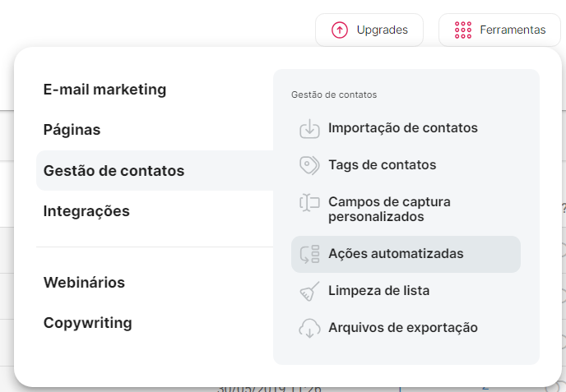This screenshot has height=392, width=566.
Task: Click the download-tray icon beside Importação de contatos
Action: (309, 129)
